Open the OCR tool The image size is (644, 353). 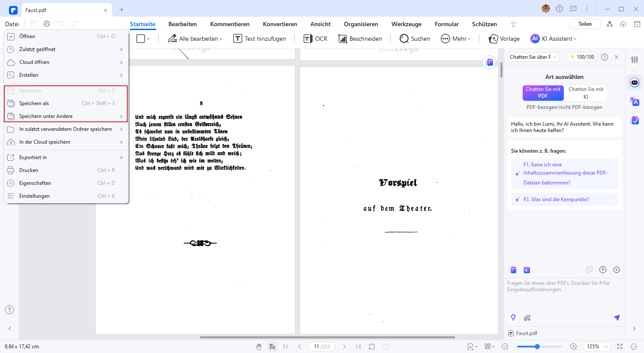315,39
